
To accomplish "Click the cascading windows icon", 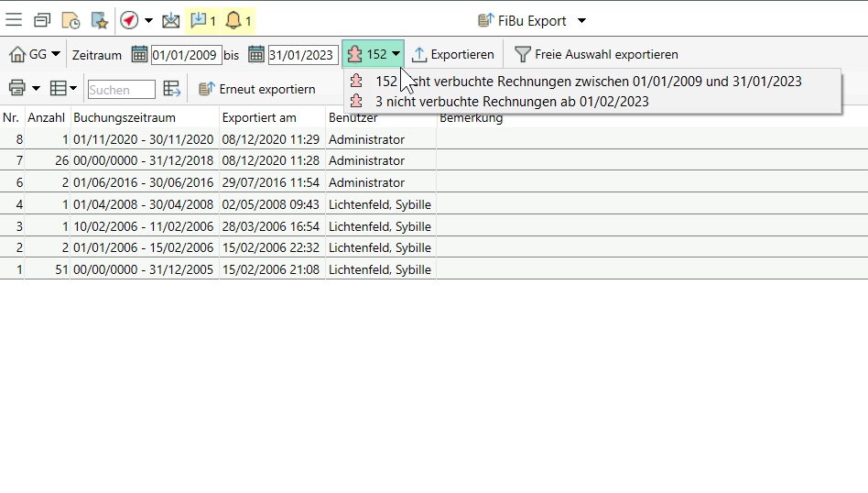I will tap(42, 20).
